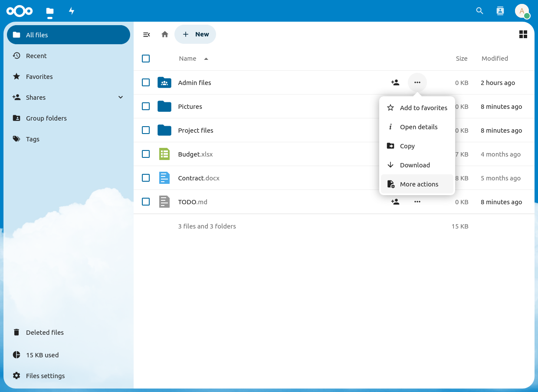Image resolution: width=538 pixels, height=392 pixels.
Task: Open Favorites in sidebar
Action: tap(69, 76)
